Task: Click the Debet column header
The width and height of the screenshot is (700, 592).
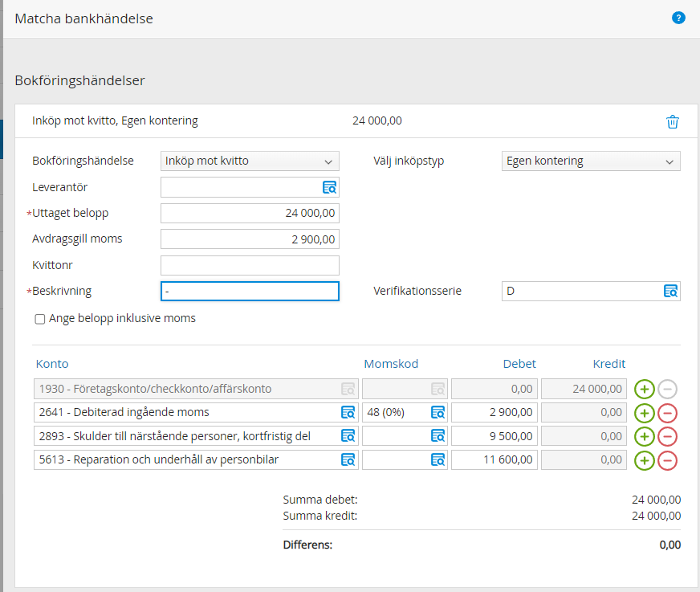Action: coord(519,364)
